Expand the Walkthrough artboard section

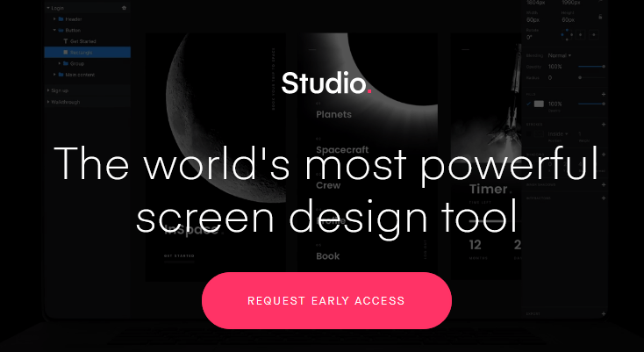point(48,102)
